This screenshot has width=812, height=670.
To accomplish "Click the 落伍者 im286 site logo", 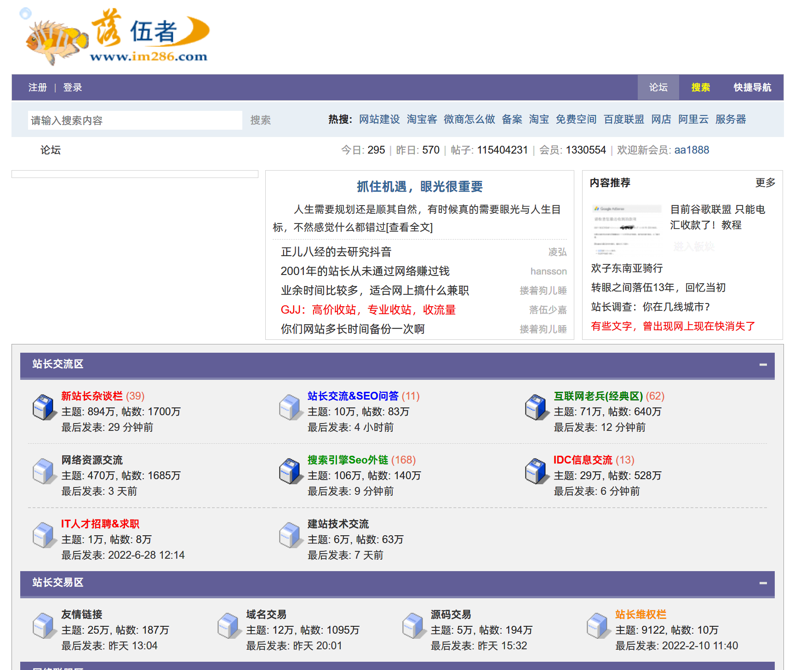I will pos(118,37).
